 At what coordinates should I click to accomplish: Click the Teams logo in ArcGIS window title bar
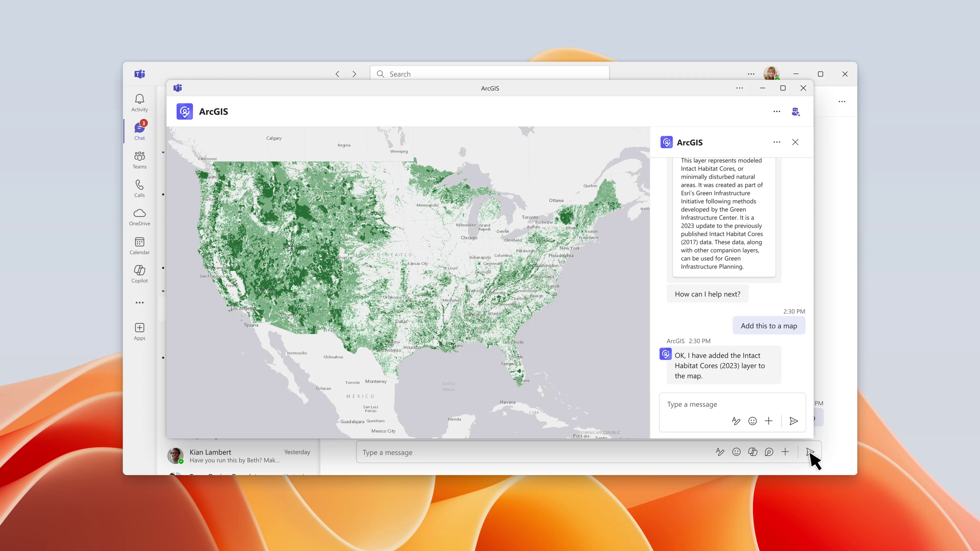click(178, 88)
